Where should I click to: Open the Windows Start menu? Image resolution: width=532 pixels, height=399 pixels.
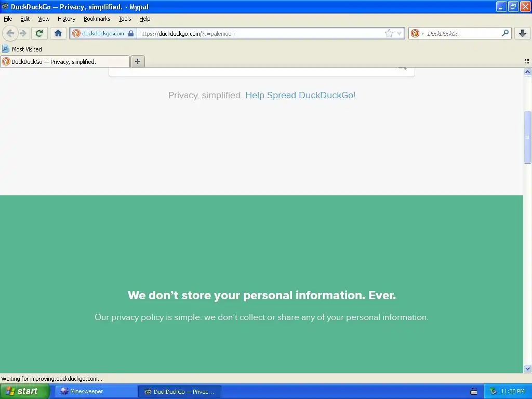pyautogui.click(x=24, y=391)
